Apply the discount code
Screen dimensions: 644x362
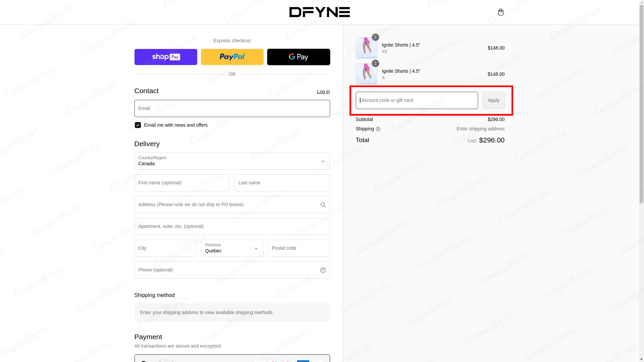point(493,100)
